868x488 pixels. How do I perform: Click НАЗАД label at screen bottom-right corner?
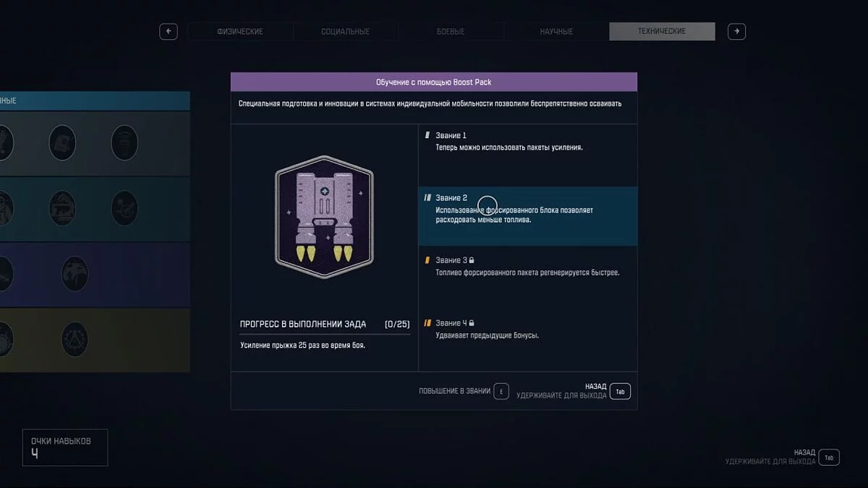click(x=804, y=453)
